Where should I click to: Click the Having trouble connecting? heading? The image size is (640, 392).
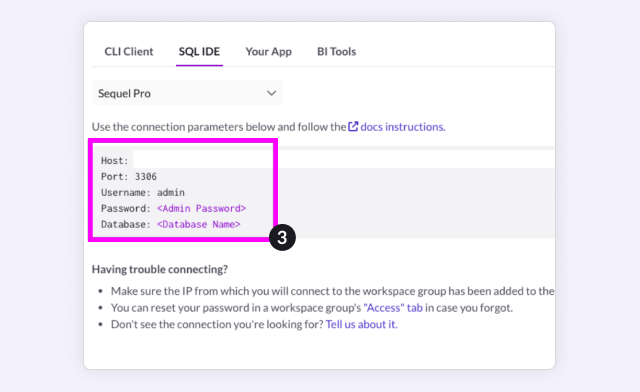click(160, 270)
